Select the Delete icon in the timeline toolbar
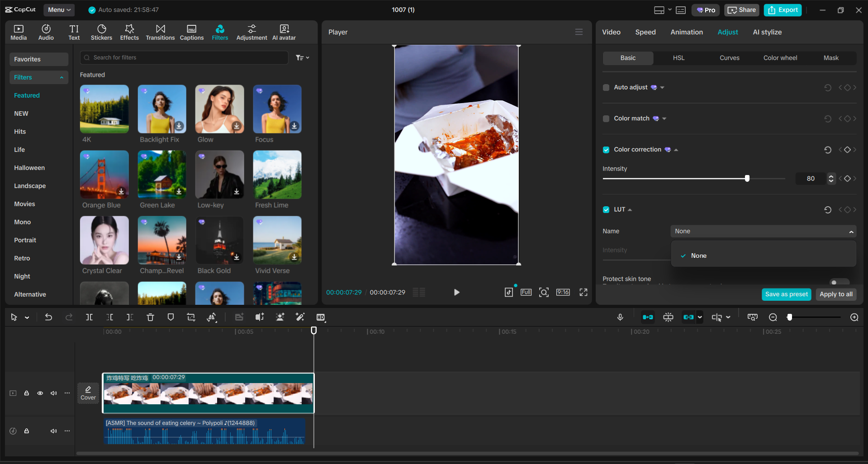The width and height of the screenshot is (868, 464). pyautogui.click(x=150, y=317)
